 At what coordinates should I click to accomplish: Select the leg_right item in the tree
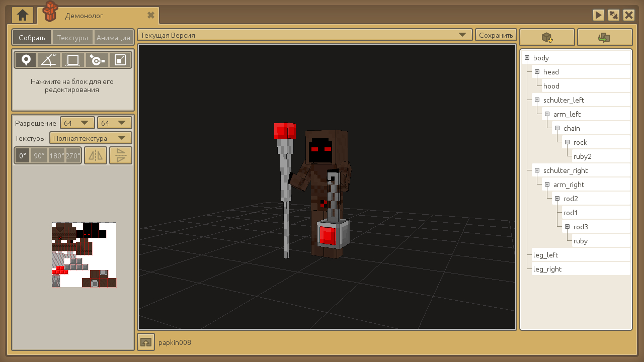tap(547, 269)
